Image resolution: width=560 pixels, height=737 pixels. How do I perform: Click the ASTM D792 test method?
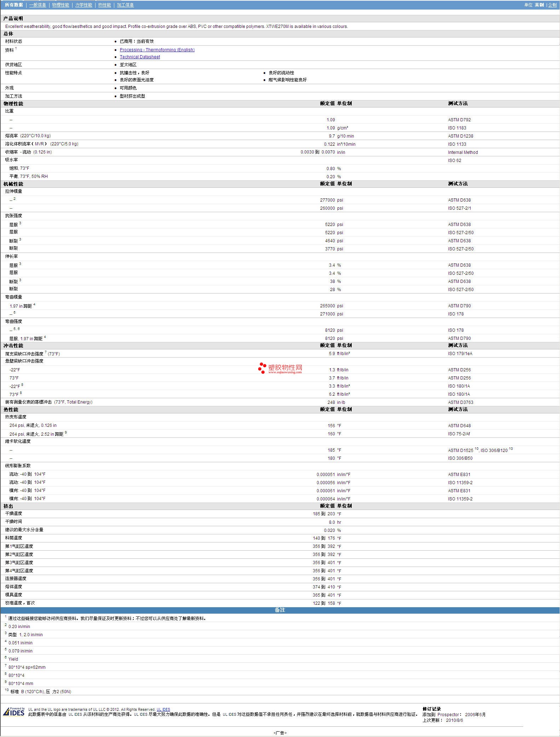pos(459,120)
